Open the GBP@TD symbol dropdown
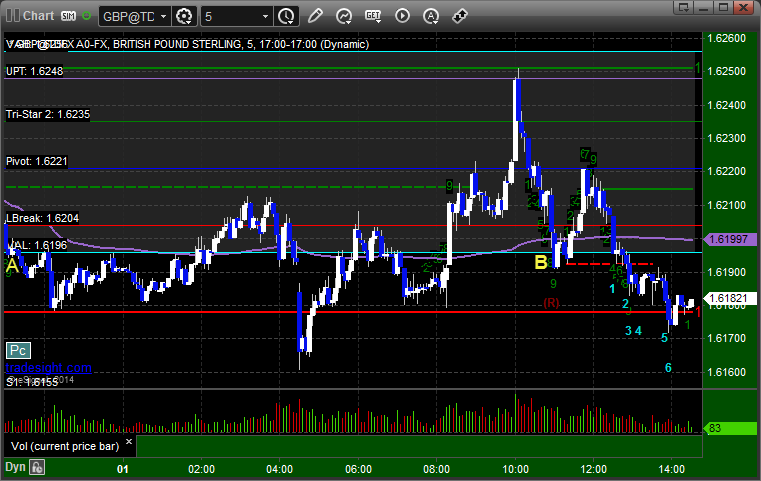Image resolution: width=761 pixels, height=481 pixels. tap(133, 16)
